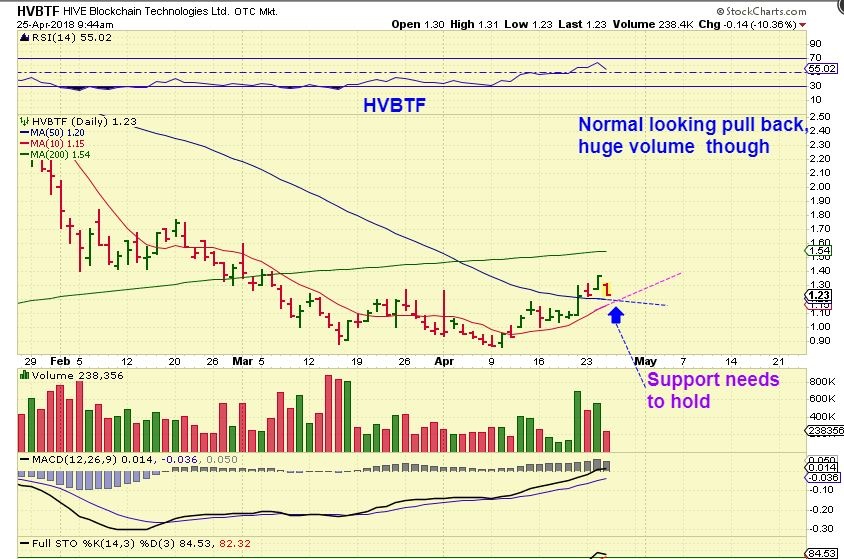This screenshot has width=844, height=559.
Task: Click the 'May' month label on date axis
Action: click(646, 359)
